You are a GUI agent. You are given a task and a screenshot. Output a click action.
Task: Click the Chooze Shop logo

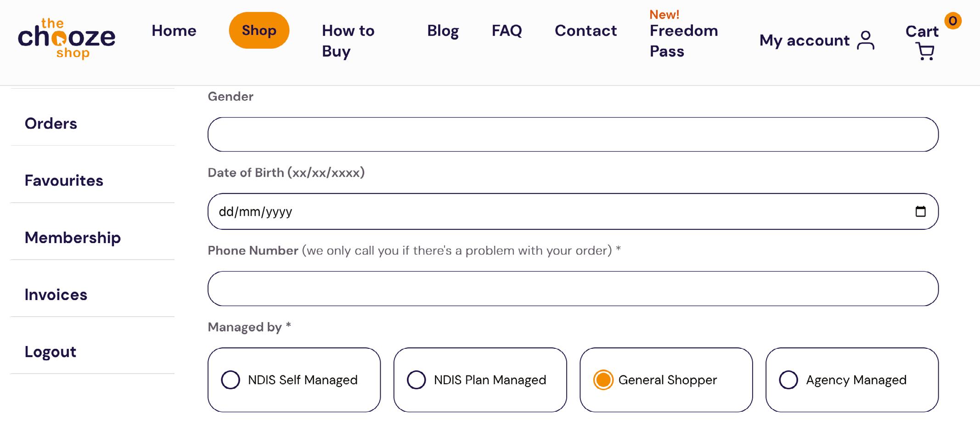coord(67,39)
